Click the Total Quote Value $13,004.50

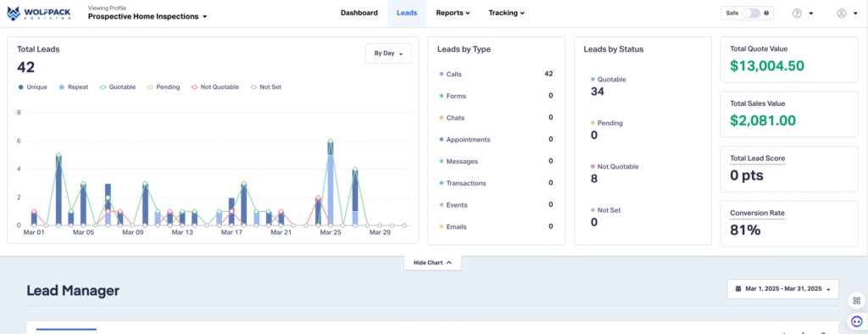(x=766, y=66)
